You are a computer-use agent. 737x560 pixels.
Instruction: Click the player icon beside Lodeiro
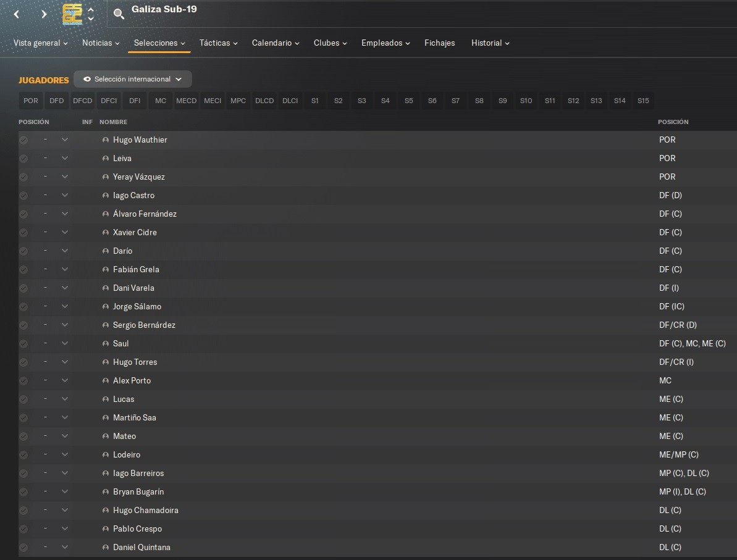105,455
